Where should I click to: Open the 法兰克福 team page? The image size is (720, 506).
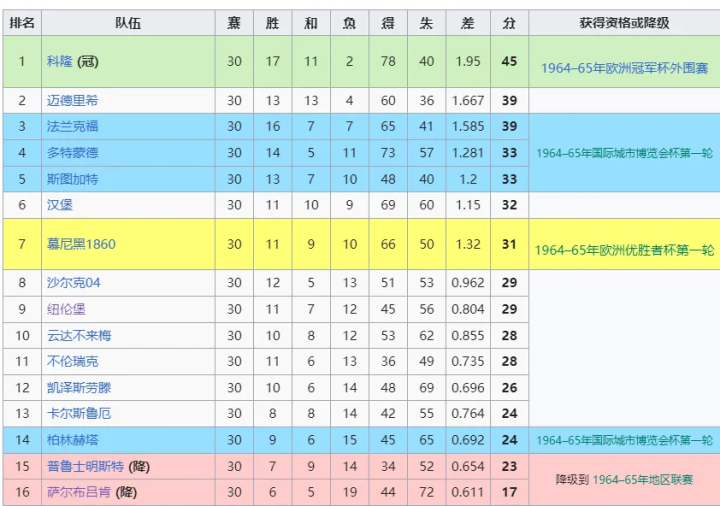[x=72, y=127]
